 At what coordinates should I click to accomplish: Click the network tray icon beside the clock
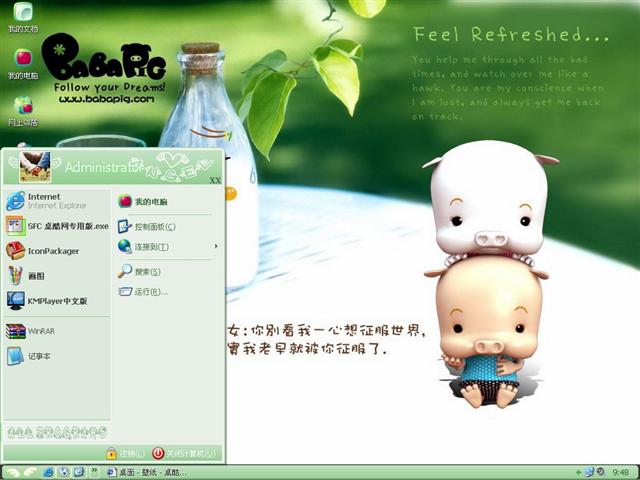(x=589, y=472)
